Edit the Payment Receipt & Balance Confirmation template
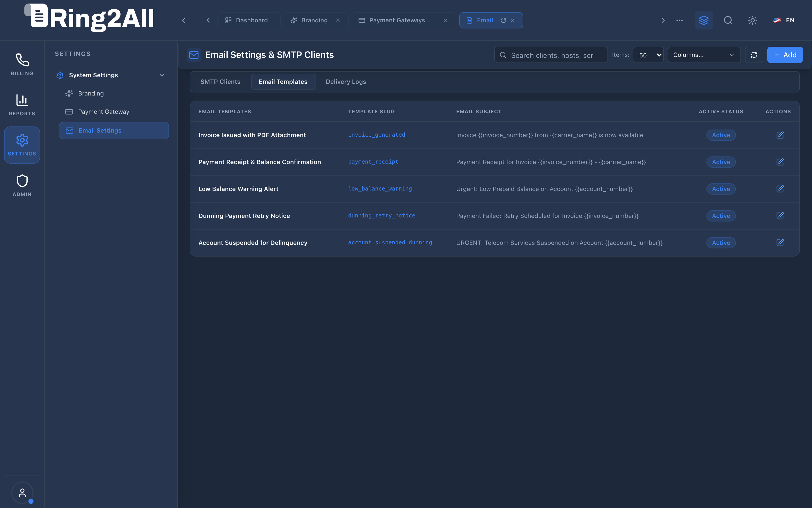This screenshot has width=812, height=508. (780, 162)
